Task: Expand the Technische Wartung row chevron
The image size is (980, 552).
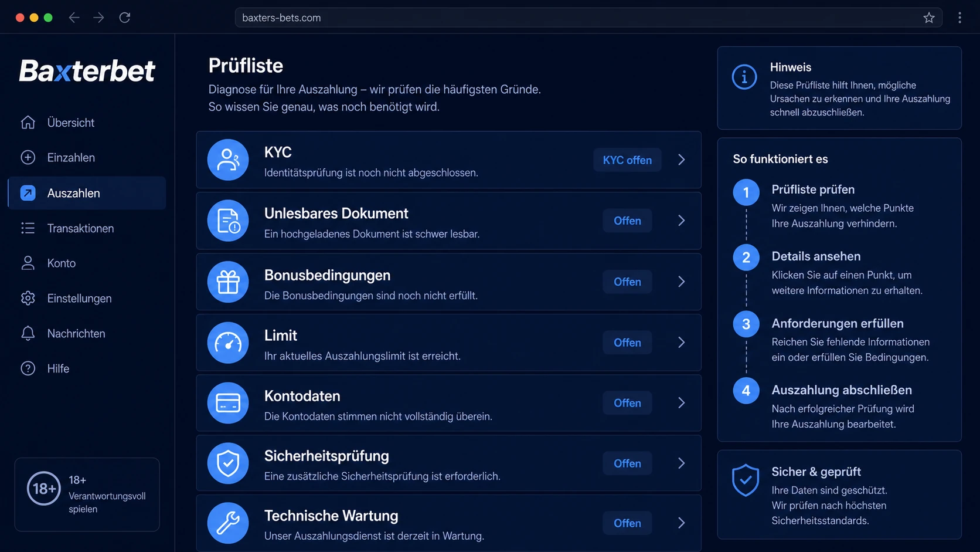Action: pyautogui.click(x=682, y=523)
